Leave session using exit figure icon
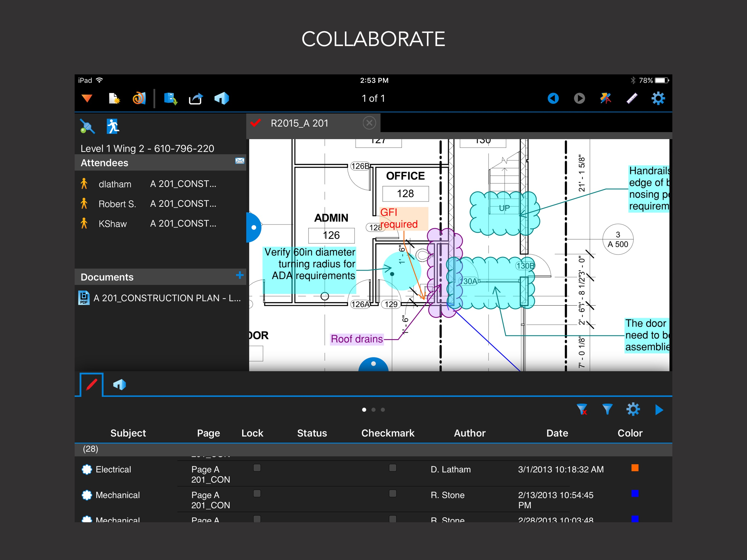 point(112,126)
